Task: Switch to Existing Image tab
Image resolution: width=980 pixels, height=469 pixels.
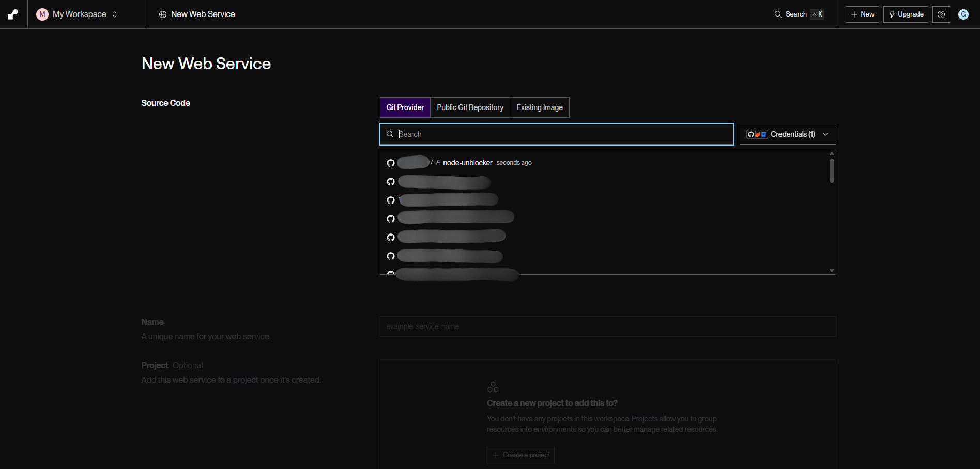Action: tap(540, 107)
